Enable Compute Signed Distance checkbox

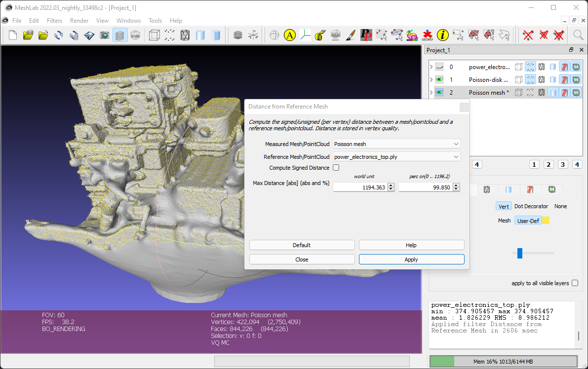pos(336,168)
